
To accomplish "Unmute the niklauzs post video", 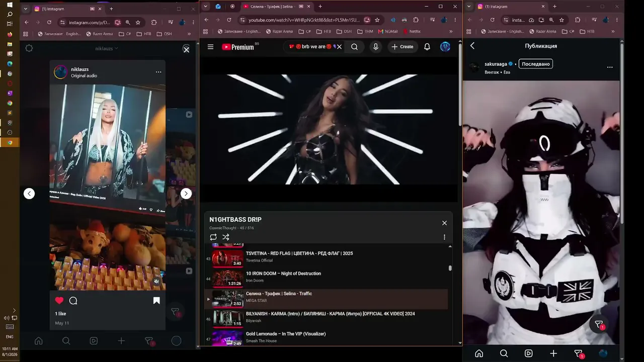I will (x=156, y=282).
